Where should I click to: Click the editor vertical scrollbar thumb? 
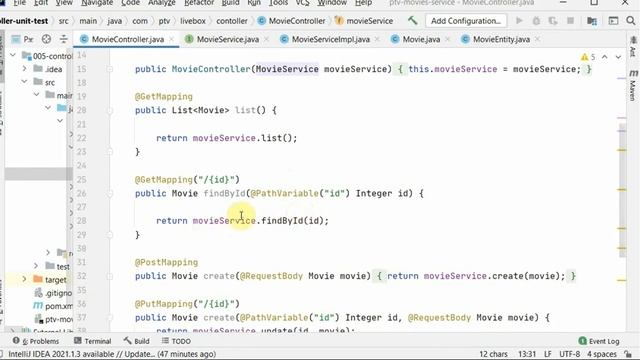622,190
